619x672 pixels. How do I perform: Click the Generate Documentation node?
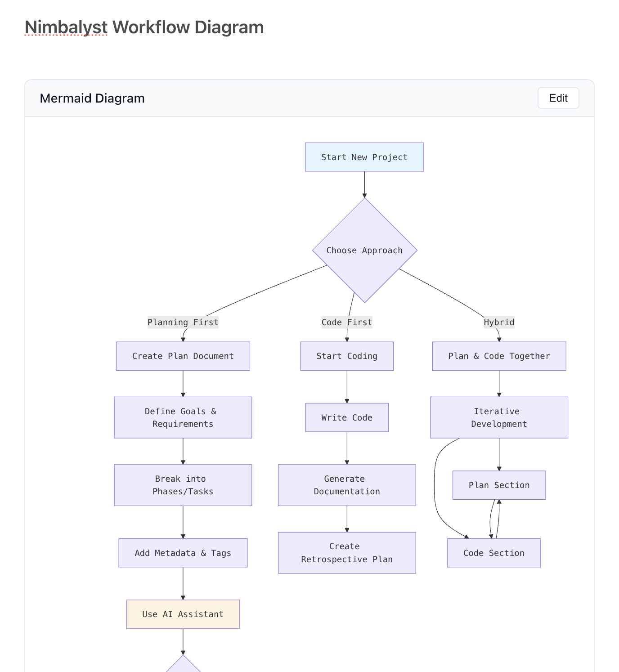(346, 485)
